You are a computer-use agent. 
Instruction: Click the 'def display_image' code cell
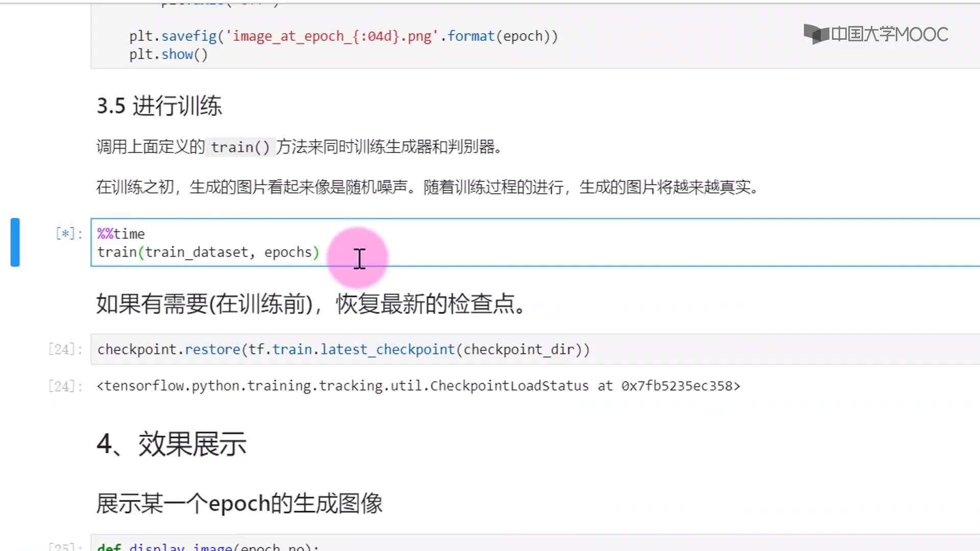click(535, 543)
